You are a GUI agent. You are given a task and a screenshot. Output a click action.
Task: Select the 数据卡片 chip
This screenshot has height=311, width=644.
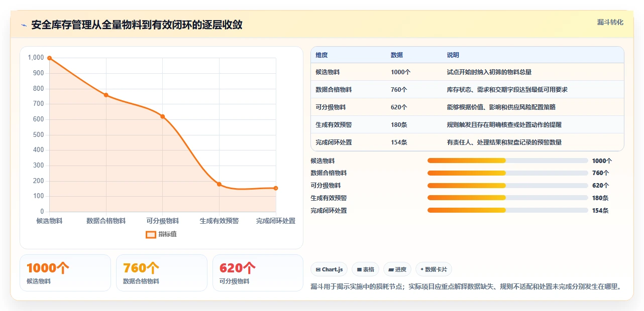point(434,269)
